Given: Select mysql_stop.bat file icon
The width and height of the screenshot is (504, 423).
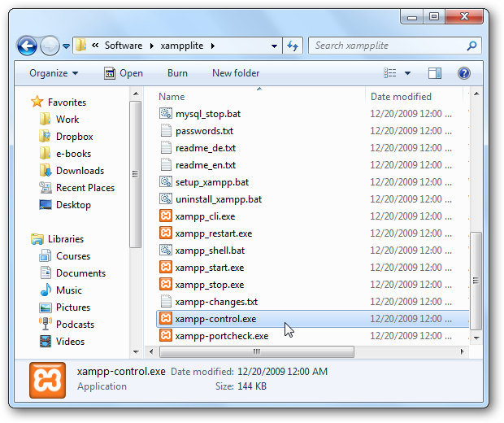Looking at the screenshot, I should click(x=166, y=114).
